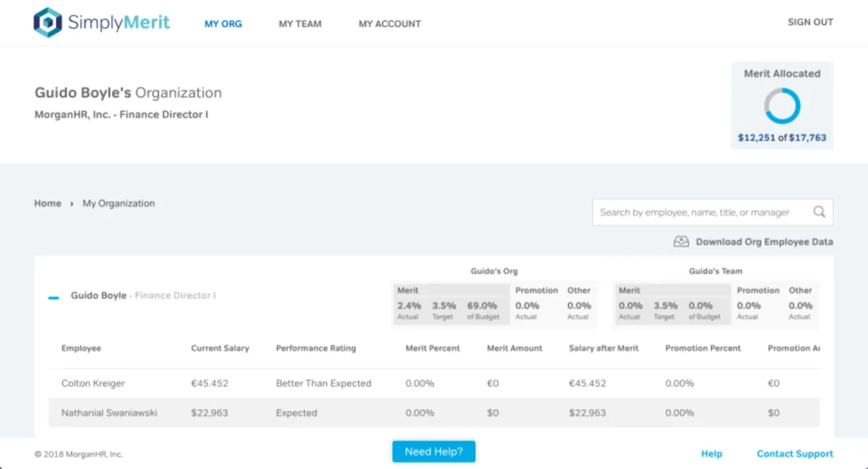Open the footer Help link
The width and height of the screenshot is (868, 469).
coord(711,454)
